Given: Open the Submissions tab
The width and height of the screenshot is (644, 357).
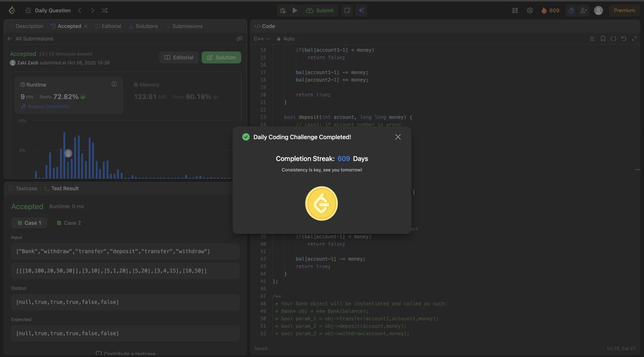Looking at the screenshot, I should tap(187, 25).
